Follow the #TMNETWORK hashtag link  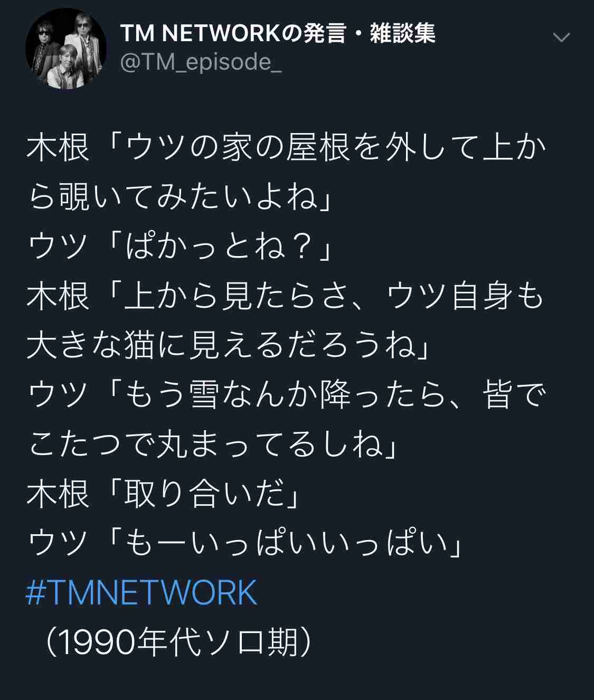[x=142, y=593]
